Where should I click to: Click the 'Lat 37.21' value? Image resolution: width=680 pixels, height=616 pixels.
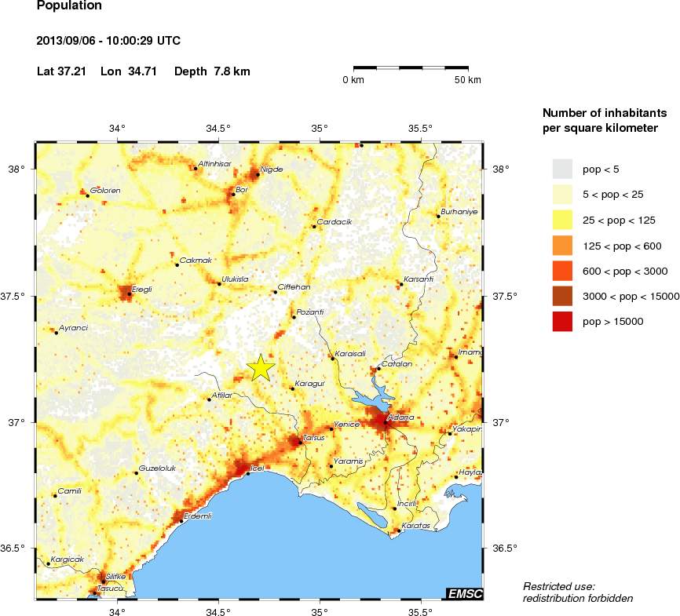tap(61, 71)
